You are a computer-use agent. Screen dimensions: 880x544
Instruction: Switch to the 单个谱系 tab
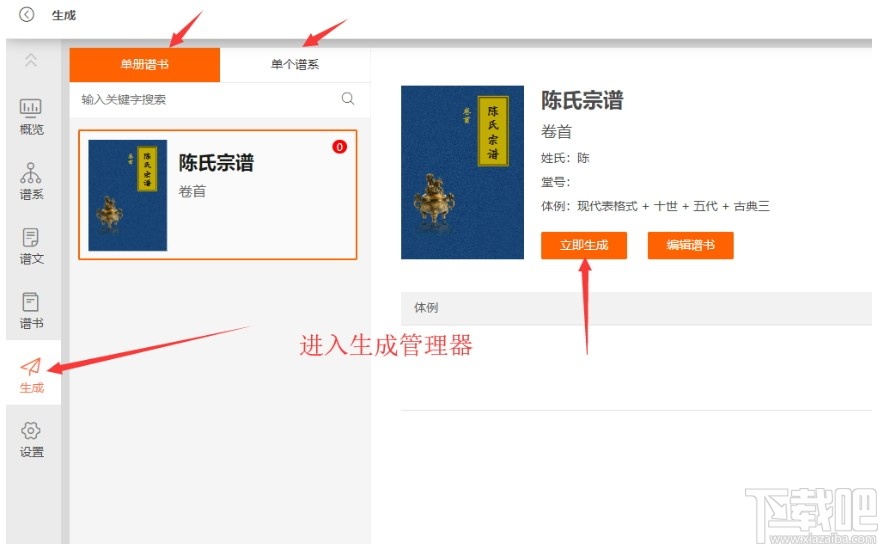tap(295, 65)
